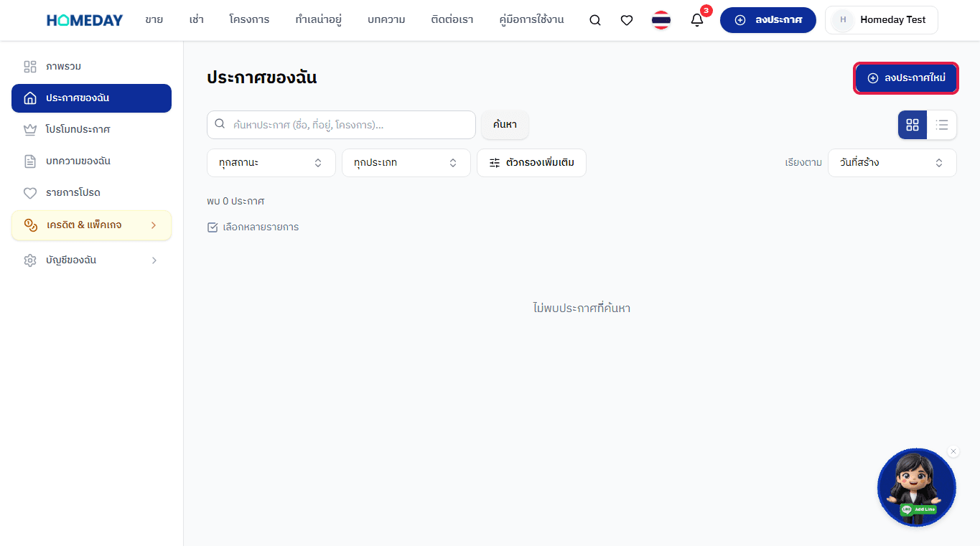This screenshot has width=980, height=551.
Task: Click document icon beside บทความของฉัน
Action: [30, 161]
